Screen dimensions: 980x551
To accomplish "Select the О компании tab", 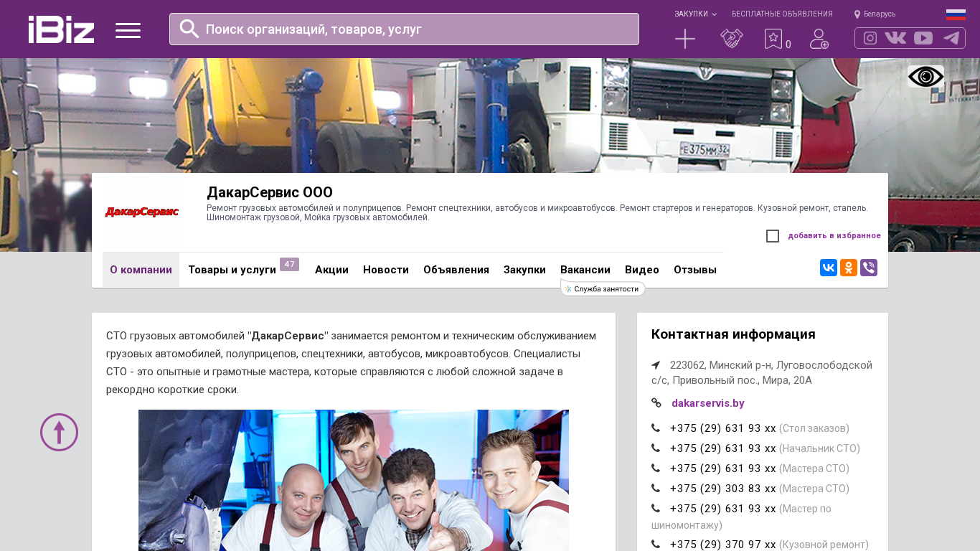I will [x=141, y=270].
